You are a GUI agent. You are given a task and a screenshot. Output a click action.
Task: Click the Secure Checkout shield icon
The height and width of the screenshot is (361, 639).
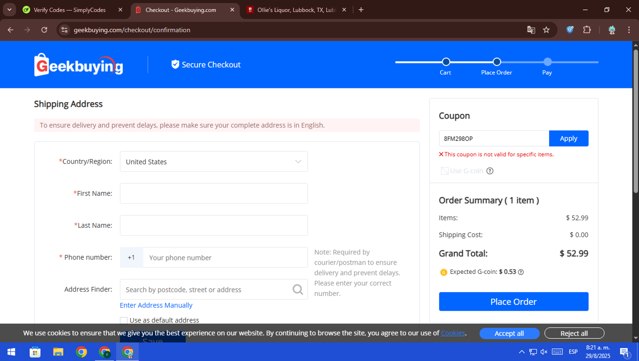(175, 64)
